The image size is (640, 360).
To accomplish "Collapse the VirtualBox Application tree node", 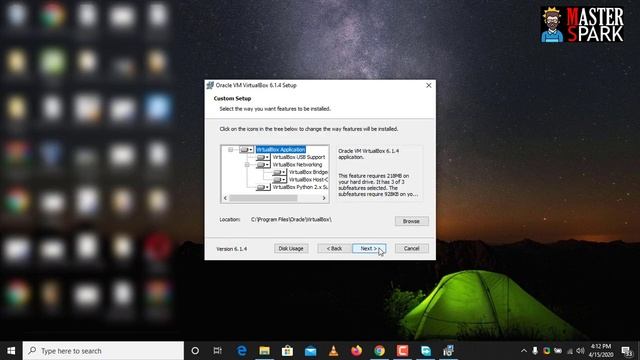I will (x=231, y=150).
